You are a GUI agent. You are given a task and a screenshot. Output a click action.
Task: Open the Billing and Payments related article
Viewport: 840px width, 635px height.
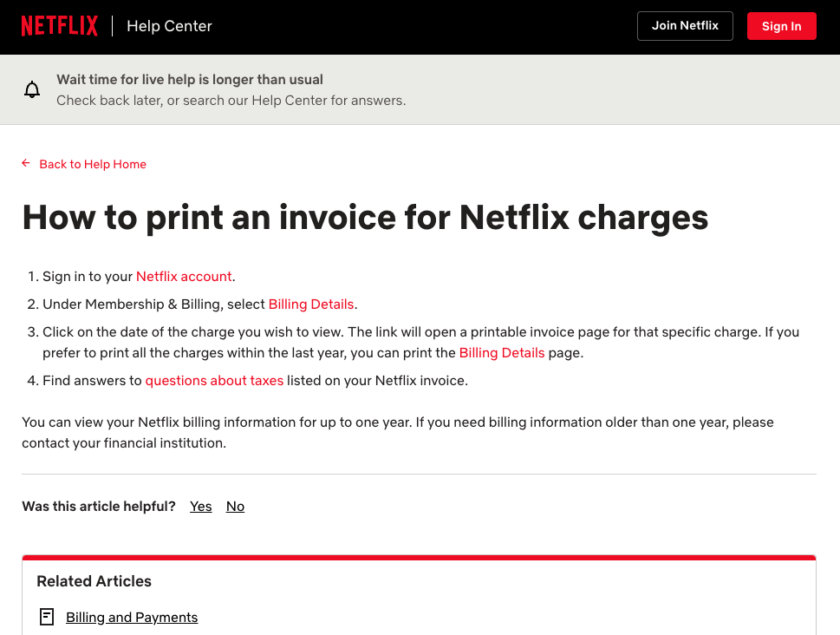(x=132, y=618)
